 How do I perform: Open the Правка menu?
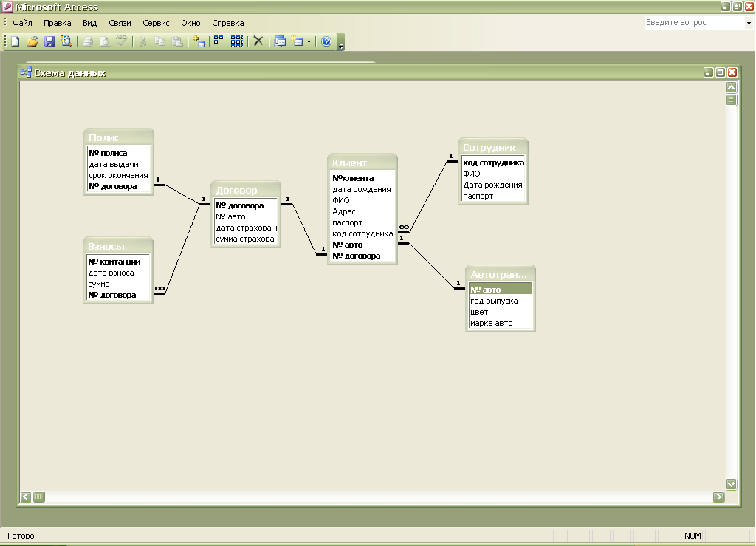pyautogui.click(x=58, y=23)
